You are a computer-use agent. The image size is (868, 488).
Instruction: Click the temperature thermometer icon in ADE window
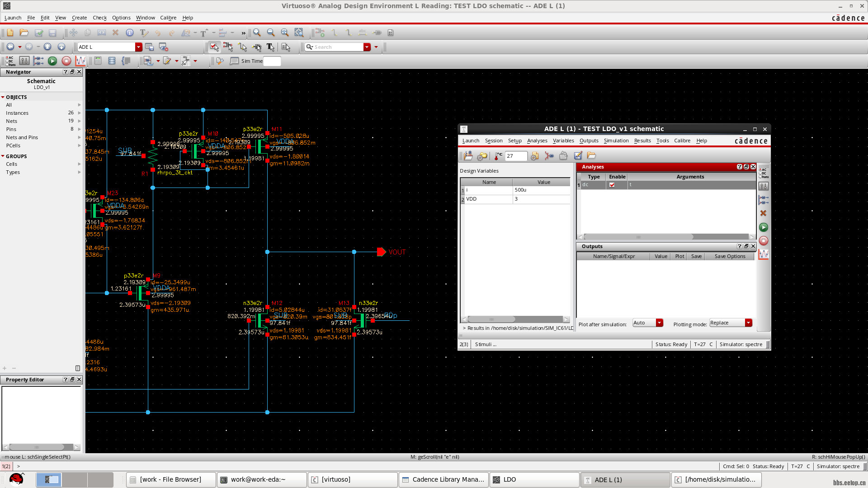click(x=498, y=156)
